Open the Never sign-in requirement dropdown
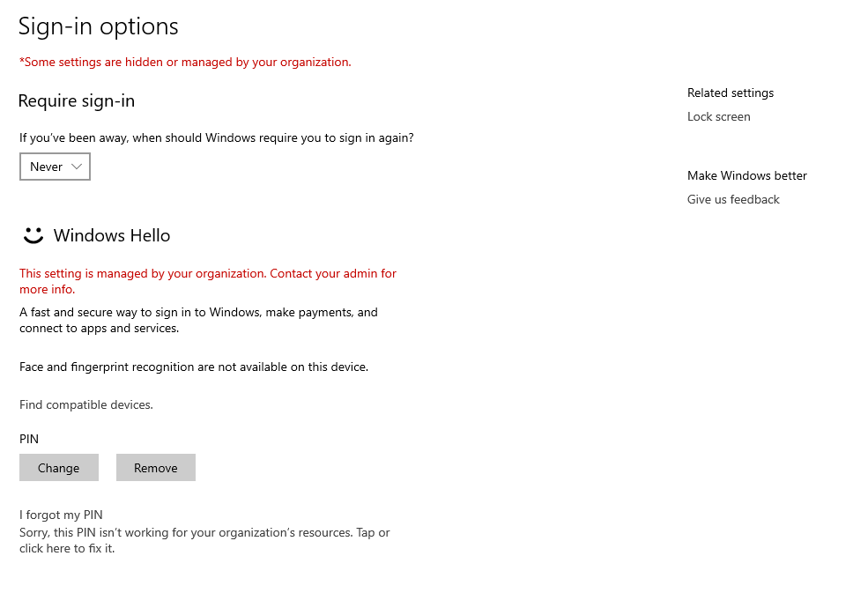Viewport: 868px width, 593px height. 55,167
